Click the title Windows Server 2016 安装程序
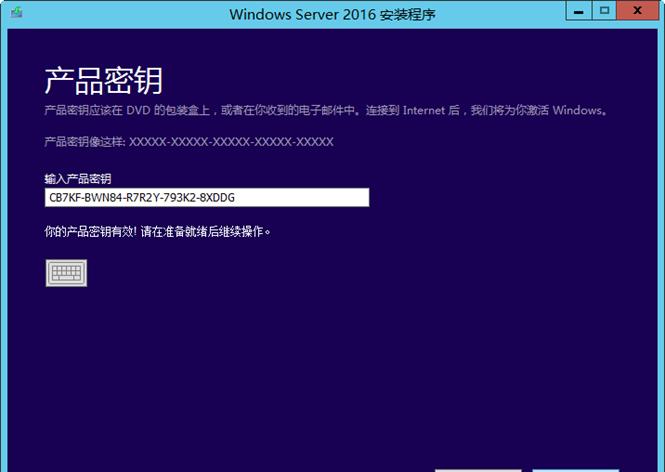The height and width of the screenshot is (472, 665). click(x=332, y=14)
